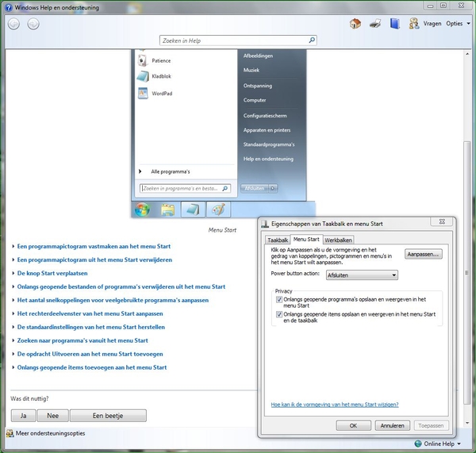Viewport: 476px width, 453px height.
Task: Click Annuleren in the properties dialog
Action: click(x=392, y=426)
